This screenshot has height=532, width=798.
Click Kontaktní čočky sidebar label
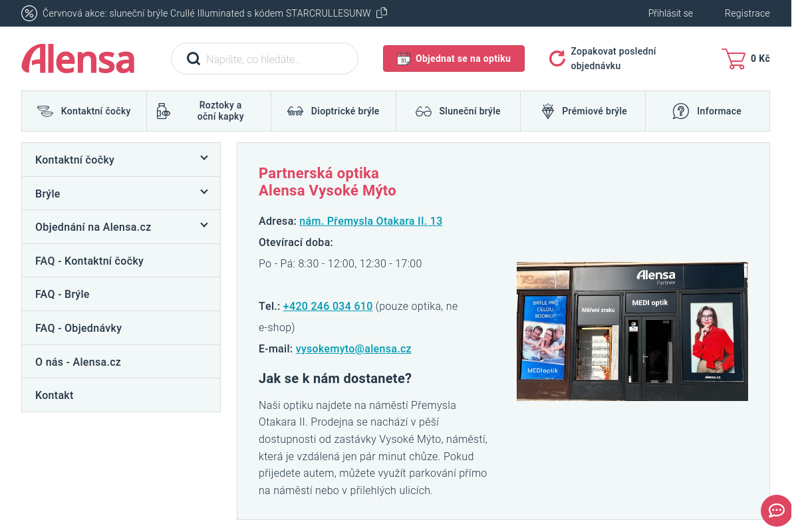coord(74,160)
